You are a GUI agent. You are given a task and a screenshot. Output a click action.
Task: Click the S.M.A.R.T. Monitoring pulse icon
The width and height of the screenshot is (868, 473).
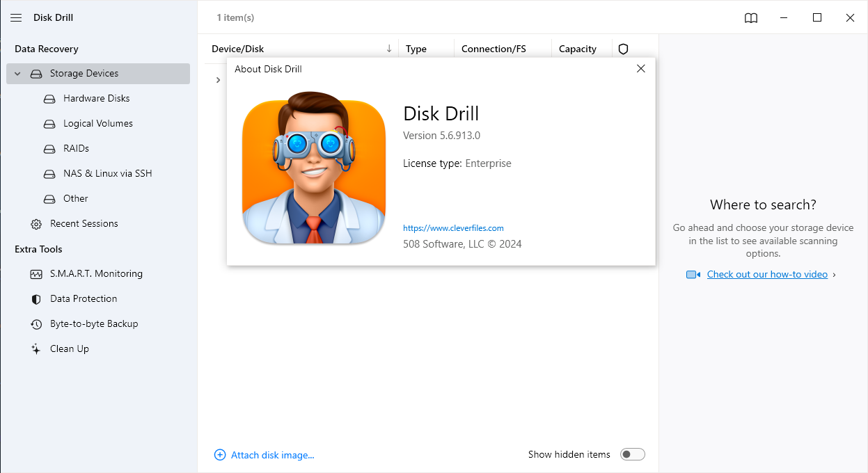(x=36, y=274)
